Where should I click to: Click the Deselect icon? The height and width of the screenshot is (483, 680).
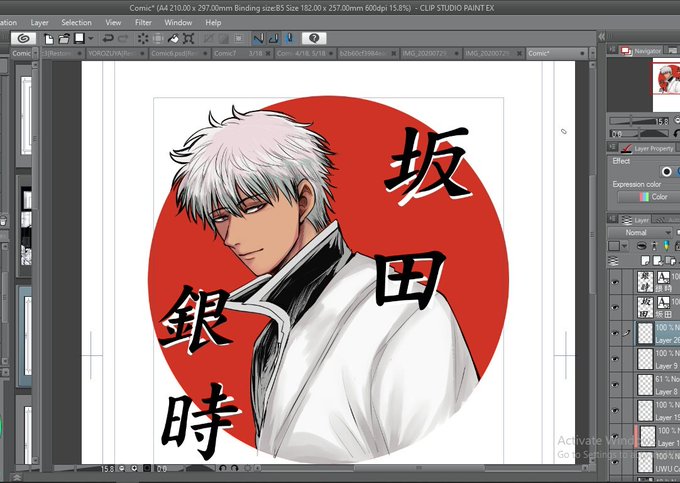point(208,39)
